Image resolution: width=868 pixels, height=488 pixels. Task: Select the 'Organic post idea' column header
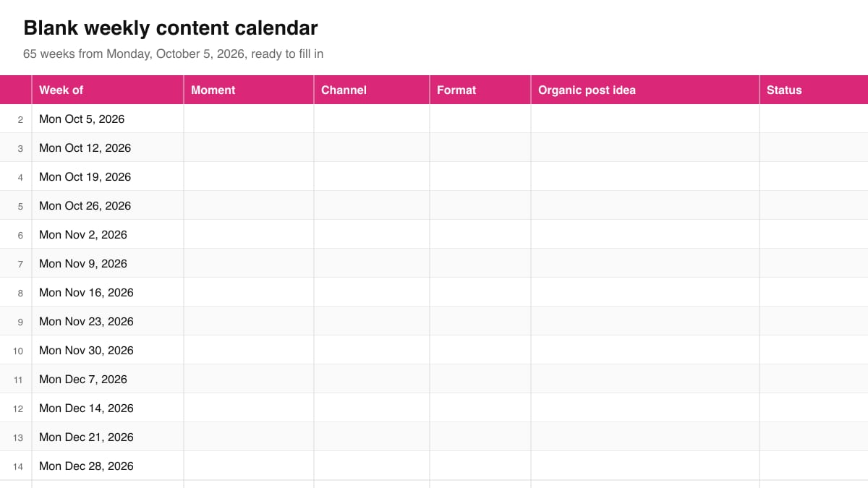(645, 90)
